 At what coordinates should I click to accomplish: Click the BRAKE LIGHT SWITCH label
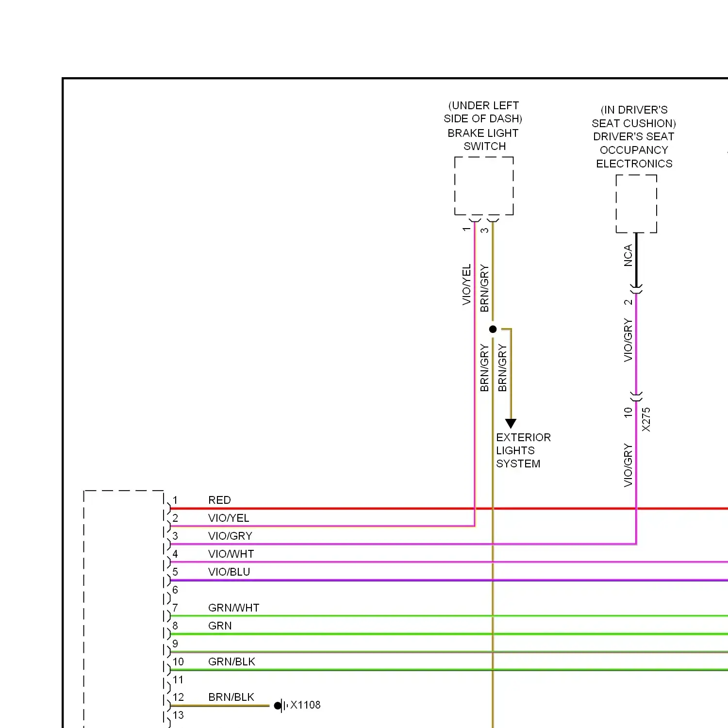tap(483, 140)
